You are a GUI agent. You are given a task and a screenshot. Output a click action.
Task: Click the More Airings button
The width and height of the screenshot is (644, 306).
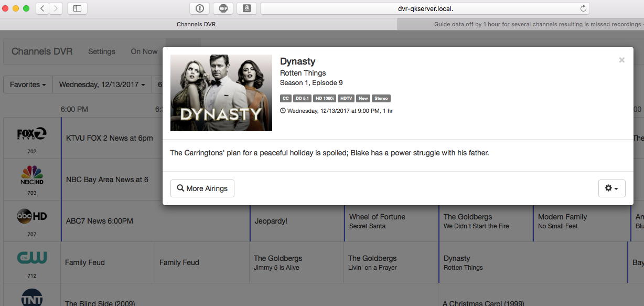tap(202, 188)
